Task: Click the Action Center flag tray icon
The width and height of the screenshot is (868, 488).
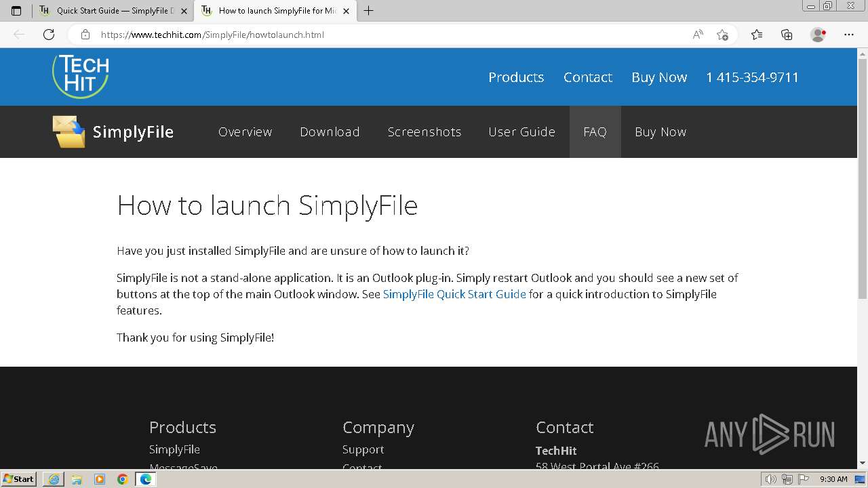Action: click(x=802, y=479)
